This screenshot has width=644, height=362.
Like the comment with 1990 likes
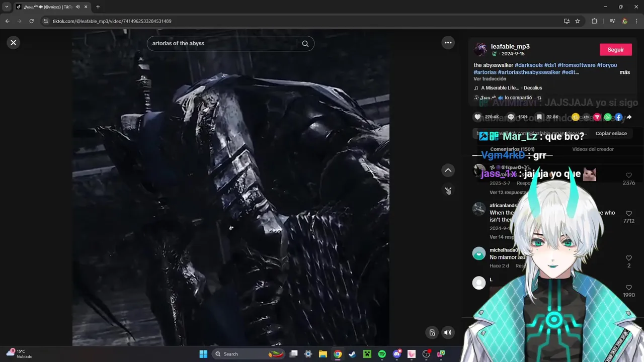(628, 288)
